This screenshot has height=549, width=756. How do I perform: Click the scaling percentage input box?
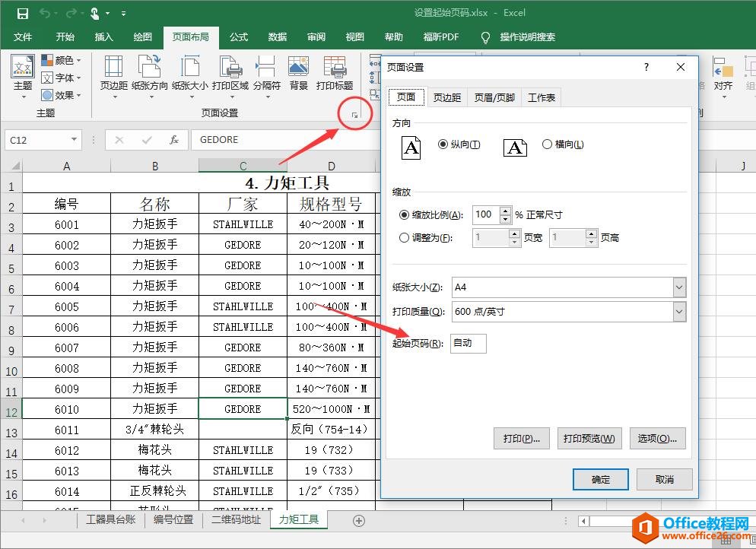coord(486,215)
